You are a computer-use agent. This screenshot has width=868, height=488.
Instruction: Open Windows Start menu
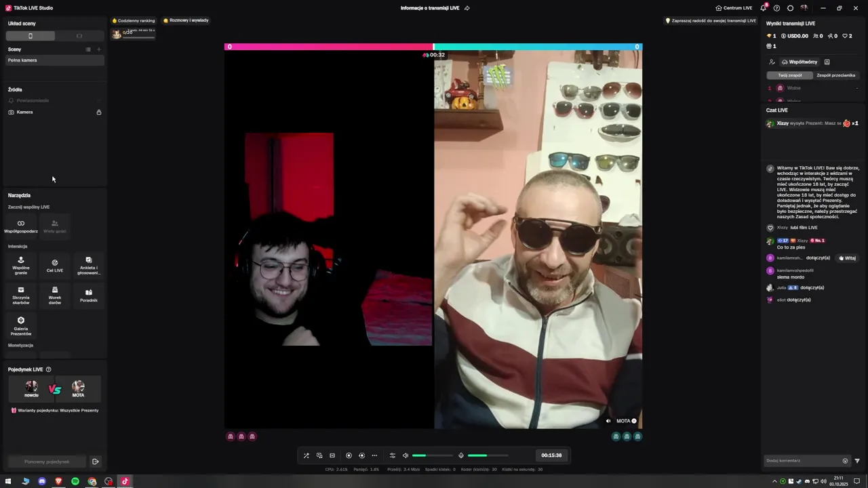9,481
